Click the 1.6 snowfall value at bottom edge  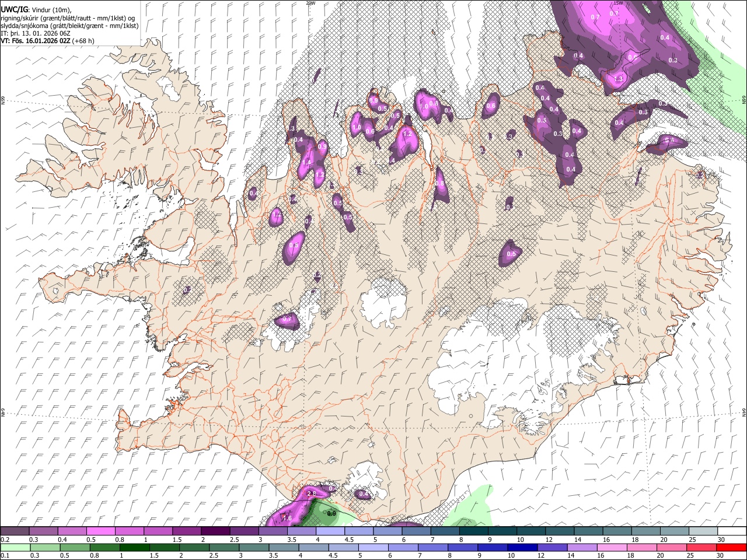pyautogui.click(x=287, y=518)
